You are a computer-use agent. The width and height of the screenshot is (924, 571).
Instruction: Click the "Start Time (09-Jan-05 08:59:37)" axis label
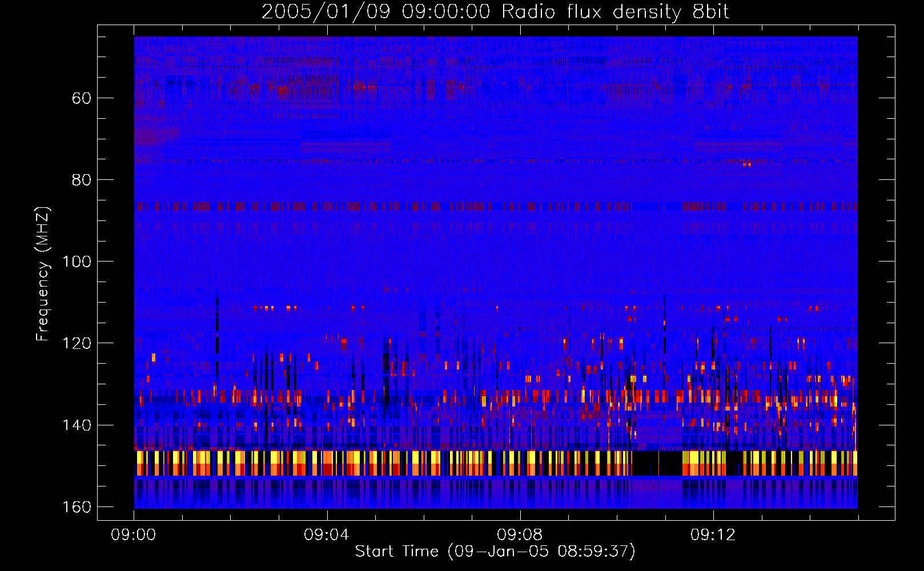[x=495, y=552]
